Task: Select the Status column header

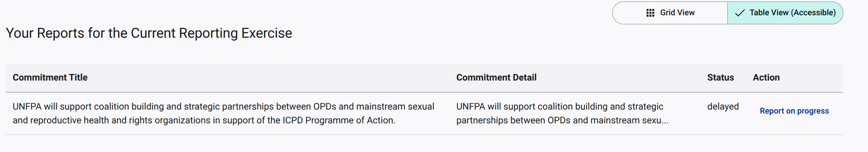Action: 721,77
